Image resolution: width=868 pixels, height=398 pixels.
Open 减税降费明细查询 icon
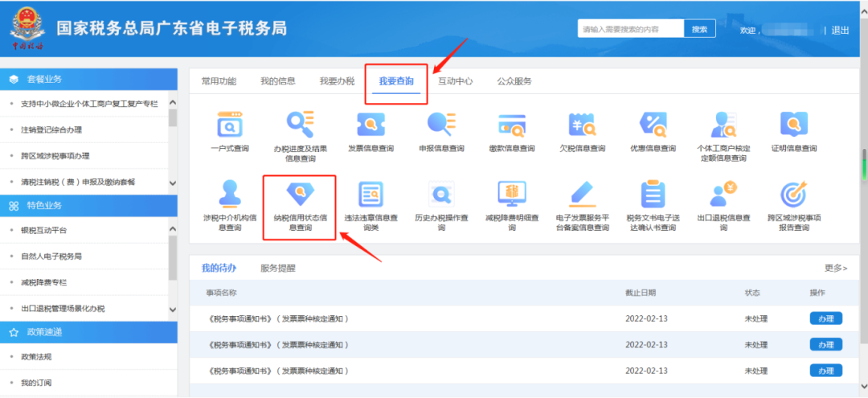click(511, 195)
